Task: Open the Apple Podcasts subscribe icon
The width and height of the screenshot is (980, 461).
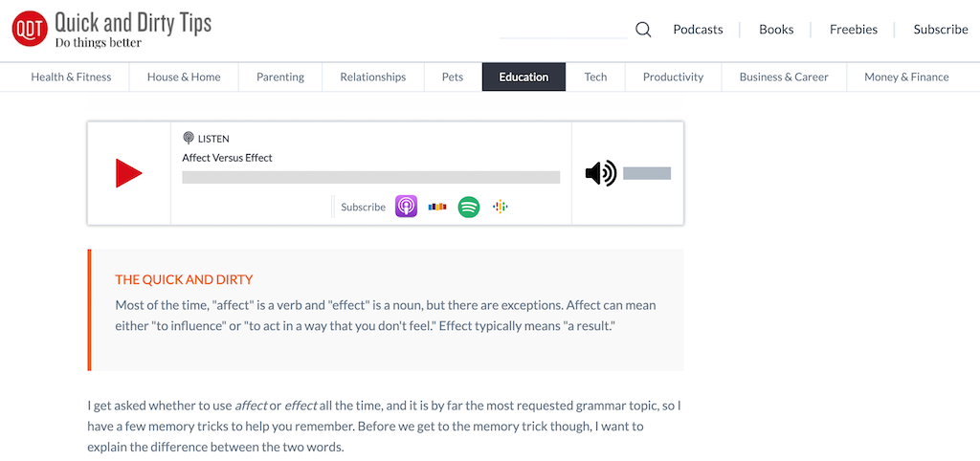Action: click(x=406, y=207)
